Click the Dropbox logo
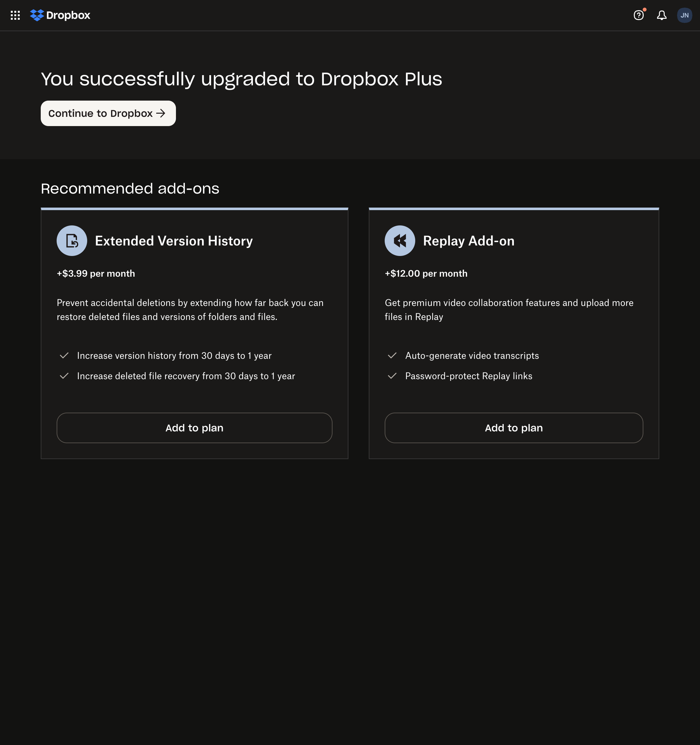 point(60,15)
